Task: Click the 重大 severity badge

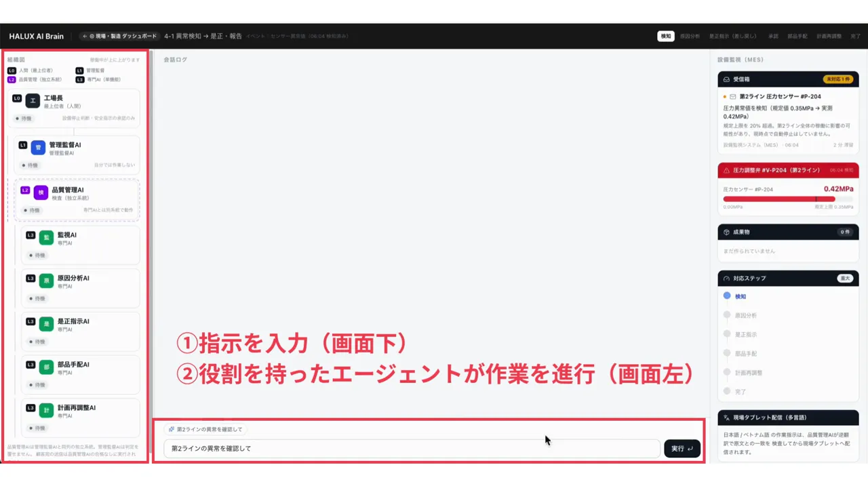Action: pyautogui.click(x=845, y=278)
